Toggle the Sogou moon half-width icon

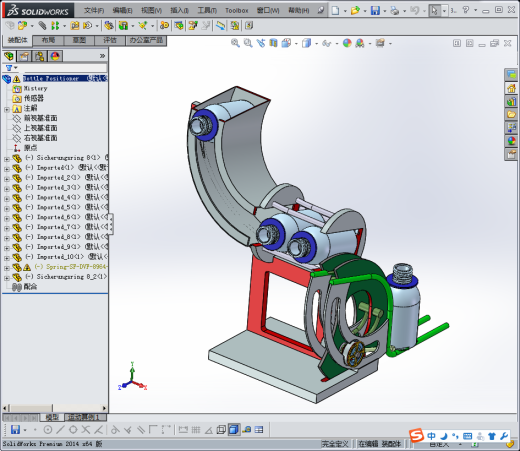(x=444, y=436)
